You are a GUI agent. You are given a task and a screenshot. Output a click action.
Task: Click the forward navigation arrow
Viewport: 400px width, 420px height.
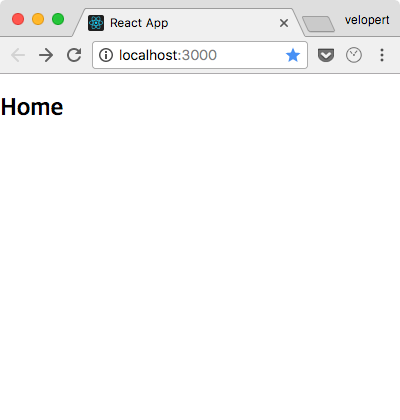(46, 55)
